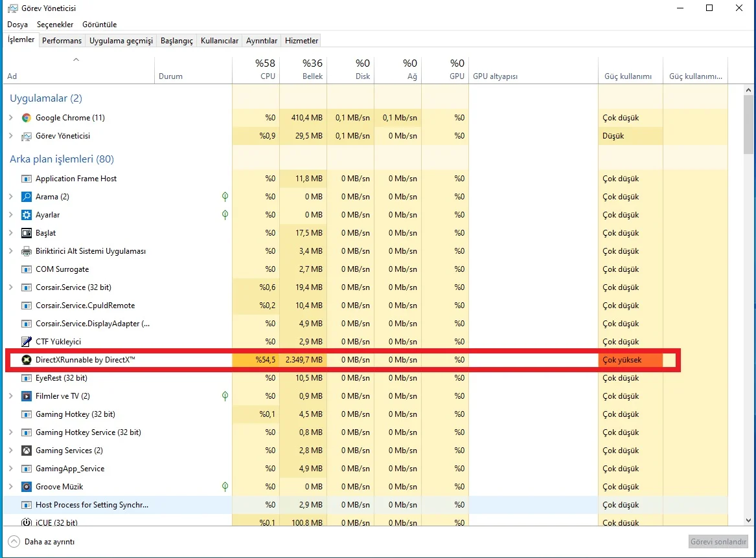Image resolution: width=756 pixels, height=558 pixels.
Task: Click the Gaming Services Xbox icon
Action: point(27,451)
